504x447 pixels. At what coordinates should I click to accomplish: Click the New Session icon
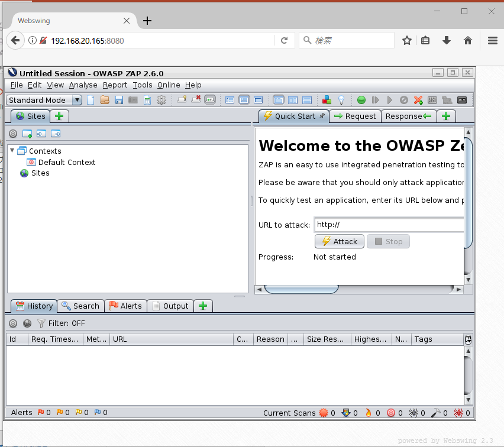(x=91, y=101)
